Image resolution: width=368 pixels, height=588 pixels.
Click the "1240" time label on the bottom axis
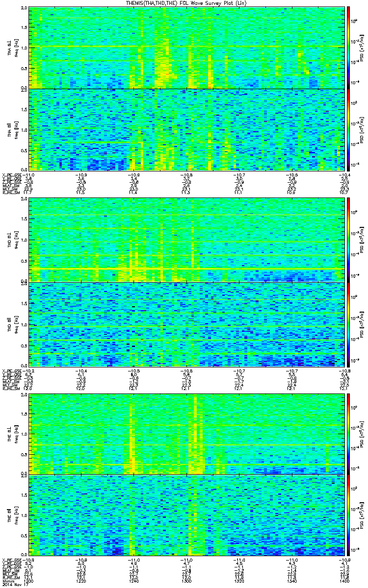133,582
